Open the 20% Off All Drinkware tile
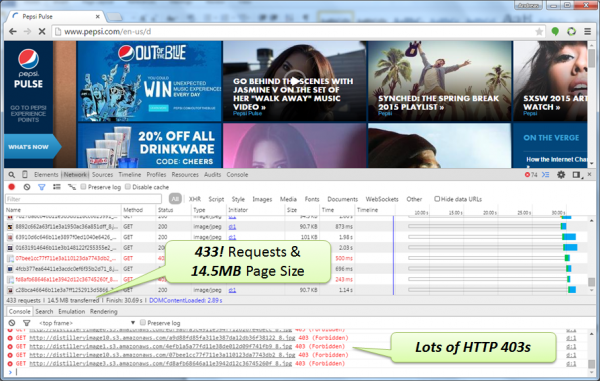The image size is (600, 381). pos(150,146)
